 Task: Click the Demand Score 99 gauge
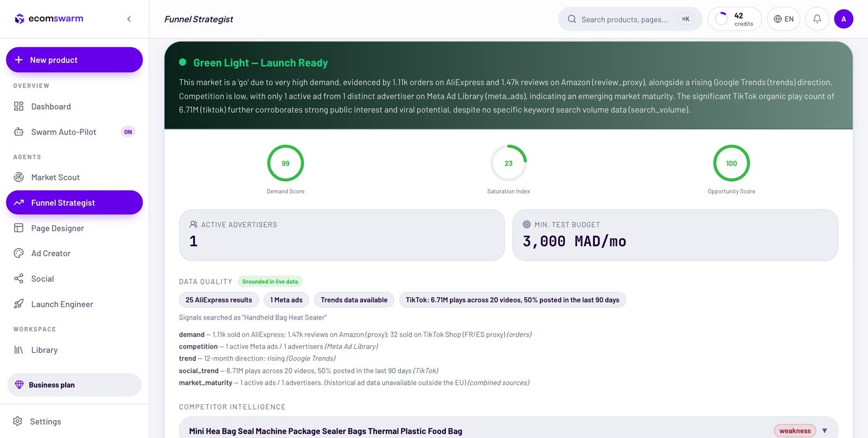point(285,163)
